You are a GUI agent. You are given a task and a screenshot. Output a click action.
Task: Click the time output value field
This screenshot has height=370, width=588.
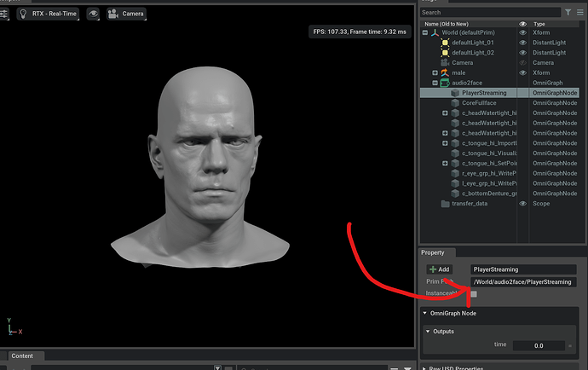pyautogui.click(x=538, y=345)
